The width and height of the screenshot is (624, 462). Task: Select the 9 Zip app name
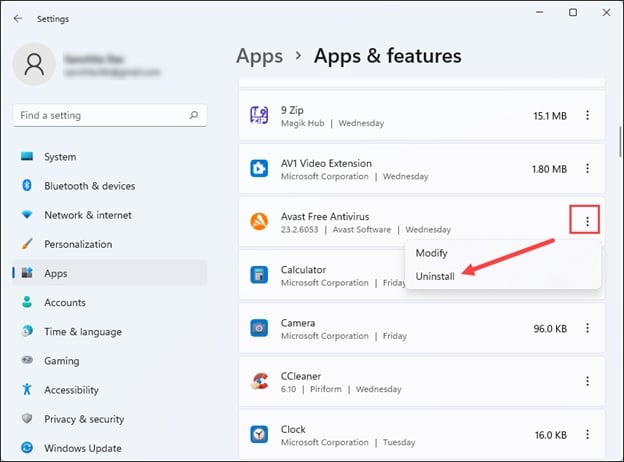[x=292, y=110]
